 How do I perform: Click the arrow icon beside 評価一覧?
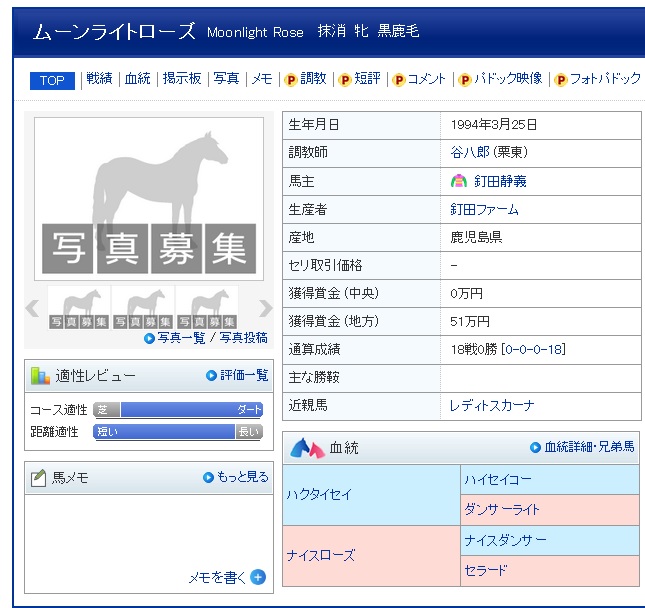point(211,376)
